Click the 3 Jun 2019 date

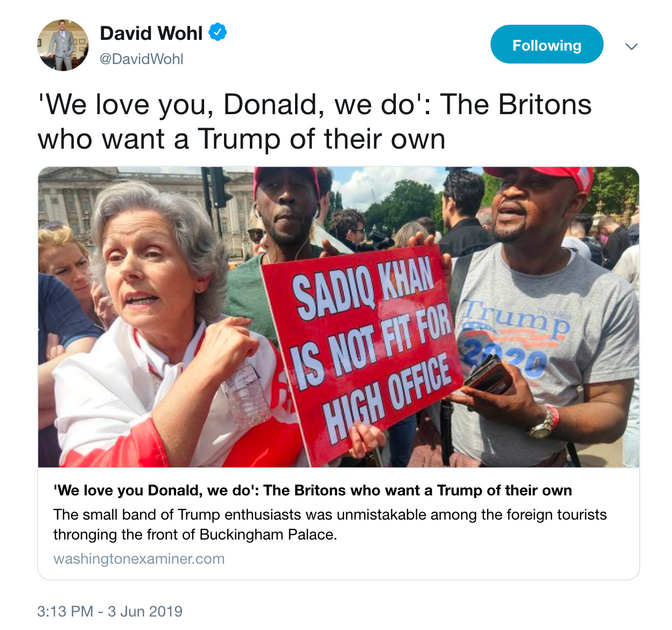click(145, 611)
